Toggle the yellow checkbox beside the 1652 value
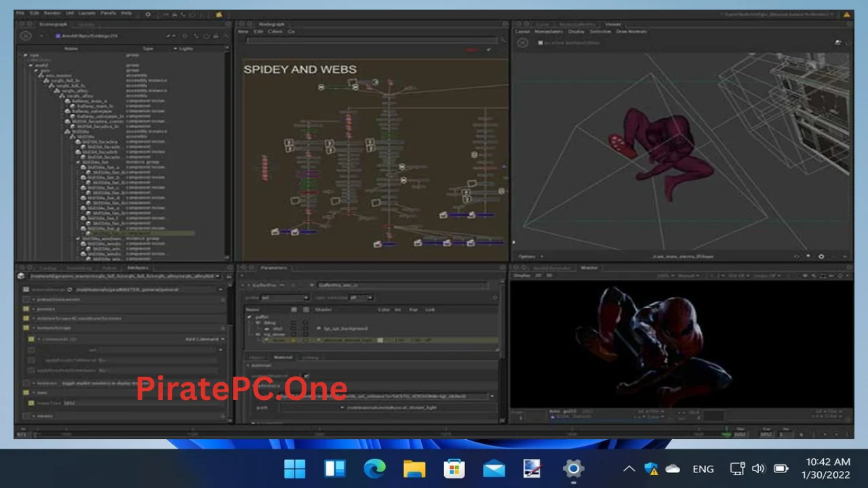The width and height of the screenshot is (868, 488). pos(31,403)
